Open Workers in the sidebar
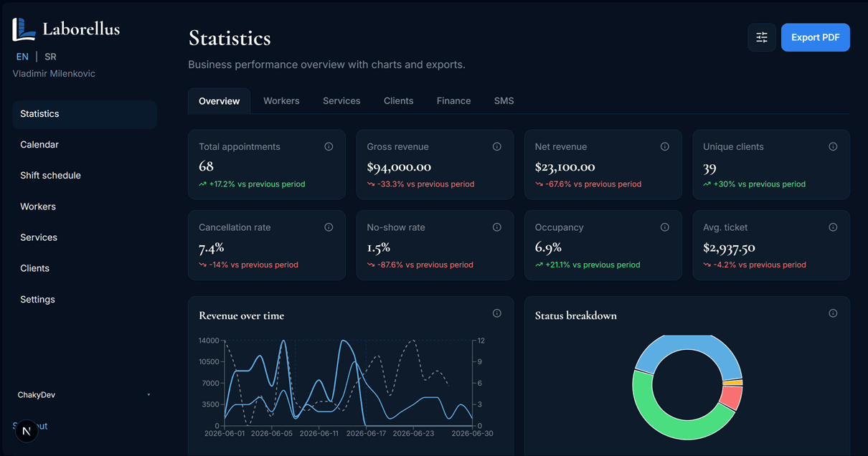Viewport: 868px width, 456px height. point(85,206)
